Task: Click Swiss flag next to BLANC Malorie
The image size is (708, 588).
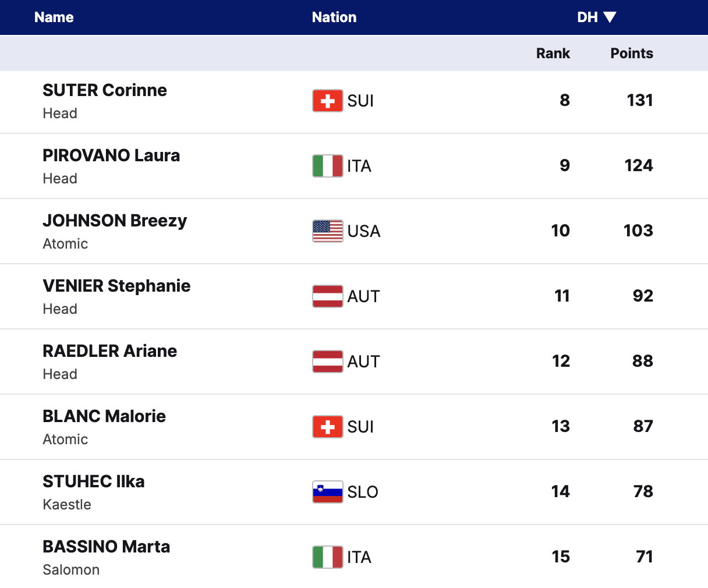Action: click(x=327, y=427)
